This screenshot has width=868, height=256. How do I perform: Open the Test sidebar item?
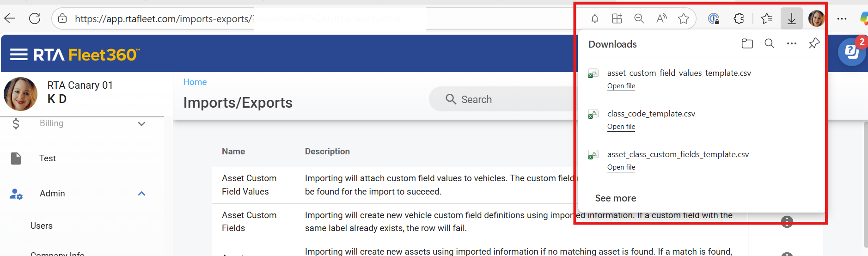click(x=48, y=158)
